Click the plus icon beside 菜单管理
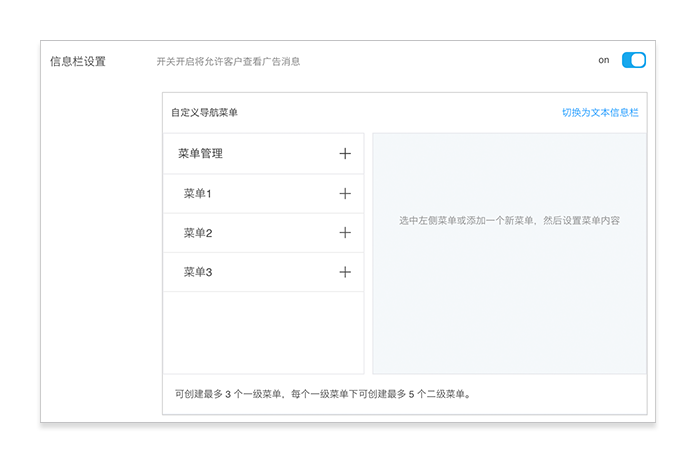 click(345, 154)
